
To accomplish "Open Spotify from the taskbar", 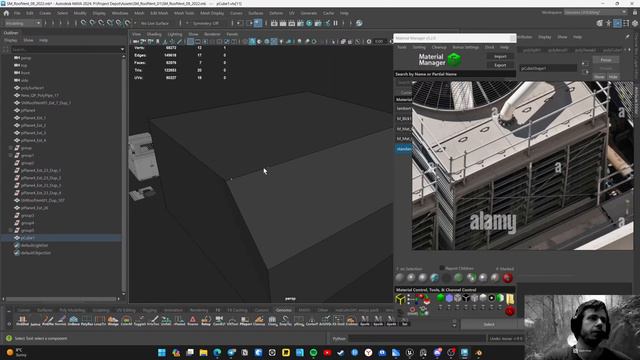I will click(313, 352).
